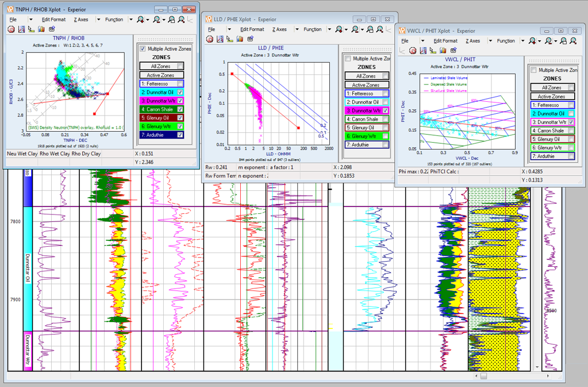
Task: Click zoom reset icon in LLD/PHIE Xplot toolbar
Action: click(x=380, y=29)
